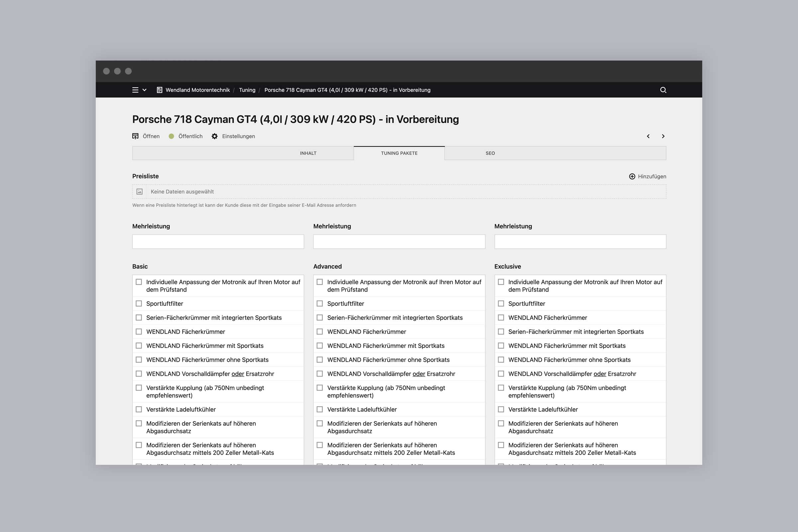Switch to the INHALT tab

(x=308, y=153)
